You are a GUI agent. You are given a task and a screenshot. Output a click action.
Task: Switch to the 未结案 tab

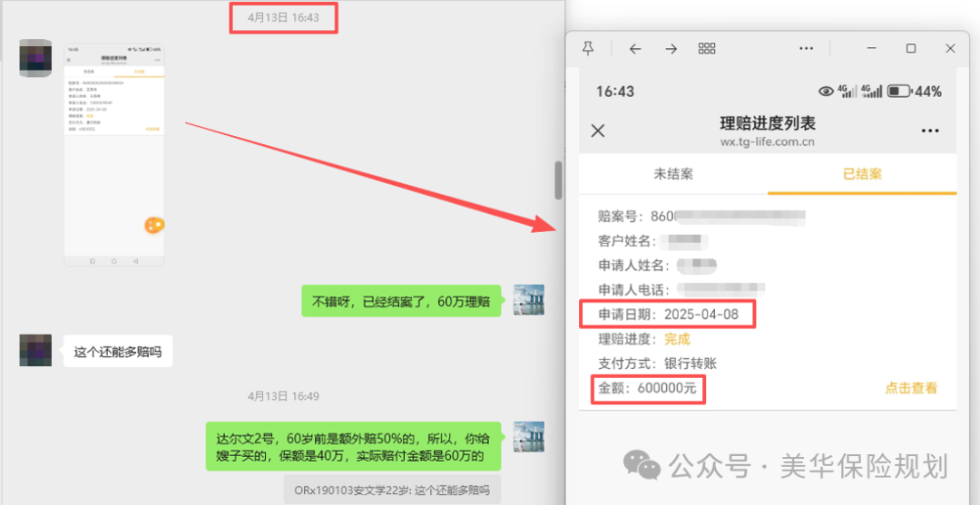[x=673, y=174]
